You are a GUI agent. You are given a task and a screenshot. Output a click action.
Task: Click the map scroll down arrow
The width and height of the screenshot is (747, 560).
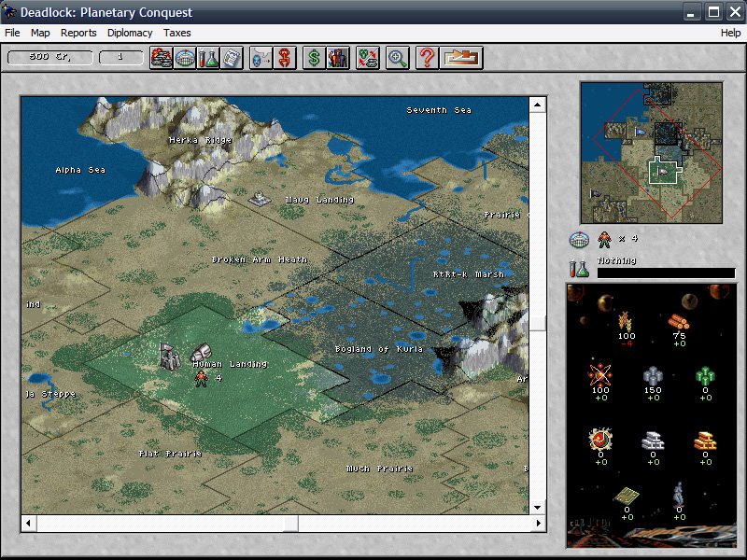(538, 507)
